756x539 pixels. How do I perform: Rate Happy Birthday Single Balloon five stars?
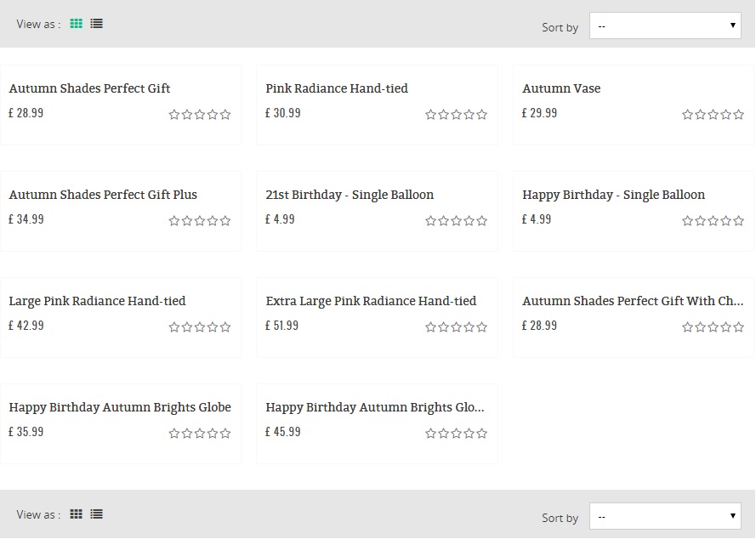tap(739, 221)
